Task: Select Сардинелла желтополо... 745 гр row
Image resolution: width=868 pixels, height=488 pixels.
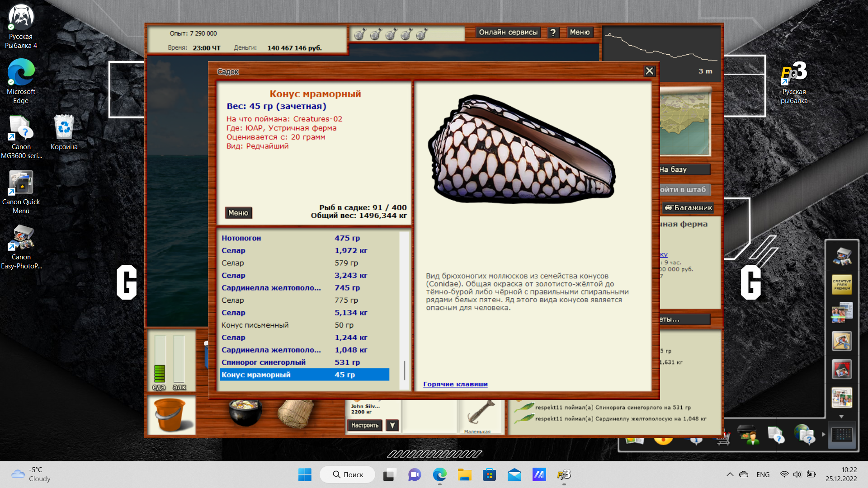Action: [304, 288]
